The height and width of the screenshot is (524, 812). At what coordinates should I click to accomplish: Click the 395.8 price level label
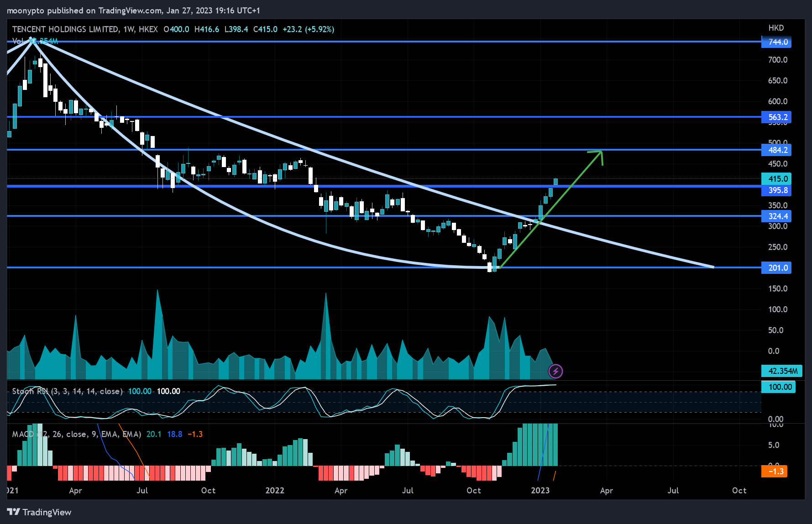pyautogui.click(x=776, y=190)
